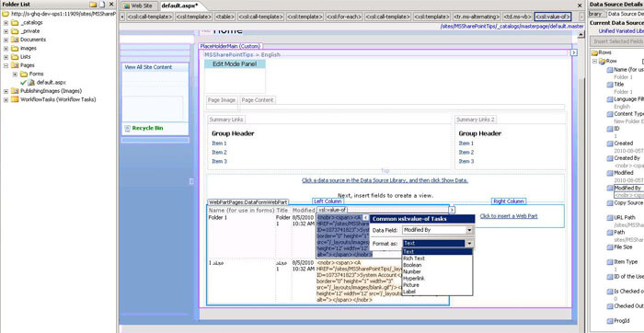Click the Web Site tab globe icon

127,6
